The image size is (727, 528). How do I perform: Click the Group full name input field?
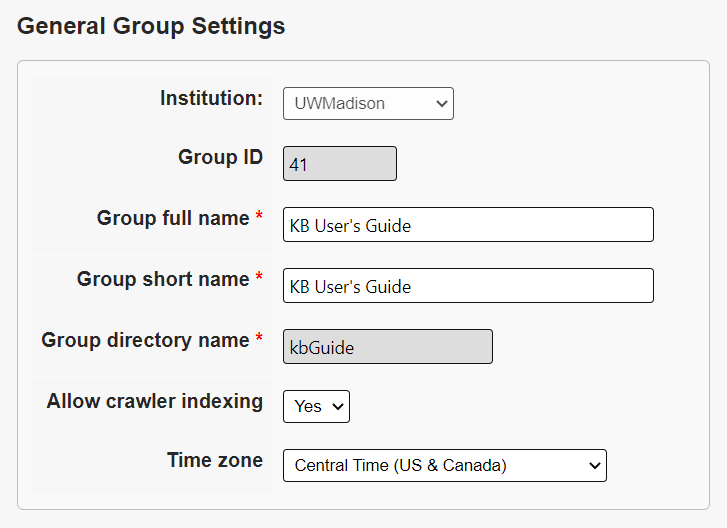tap(468, 225)
